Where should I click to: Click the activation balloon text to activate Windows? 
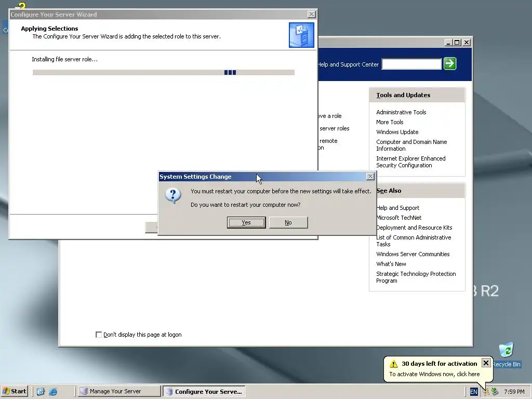tap(434, 374)
